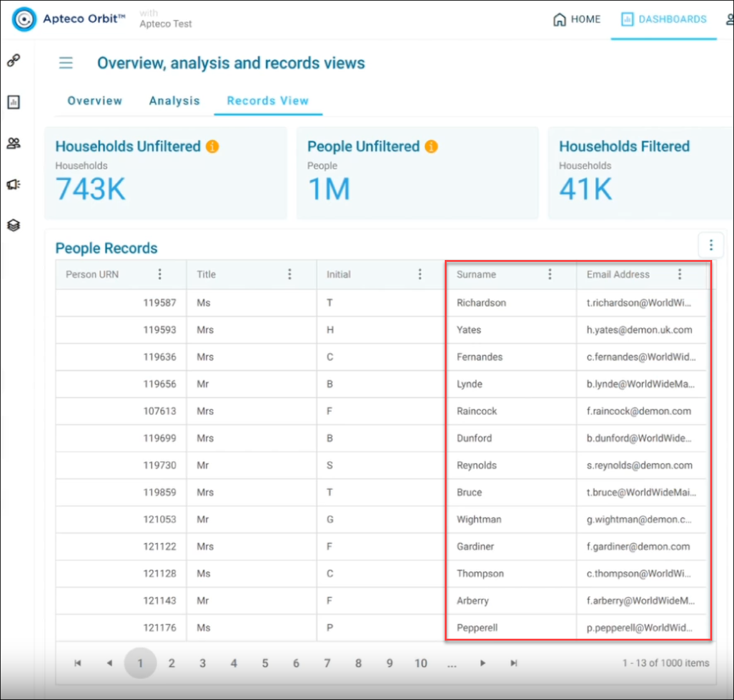Select page 1 in pager
The image size is (734, 700).
coord(140,663)
